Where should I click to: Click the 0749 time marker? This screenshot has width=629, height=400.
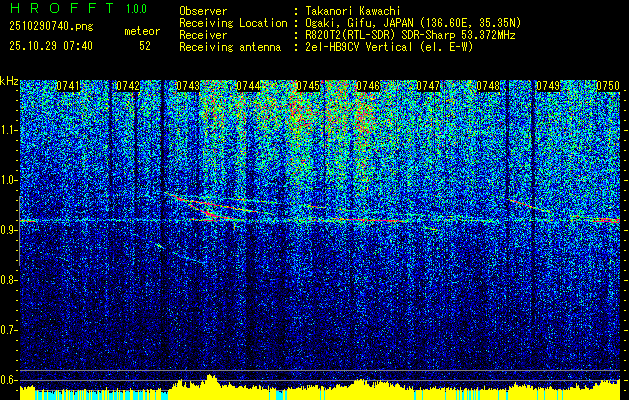tap(548, 87)
